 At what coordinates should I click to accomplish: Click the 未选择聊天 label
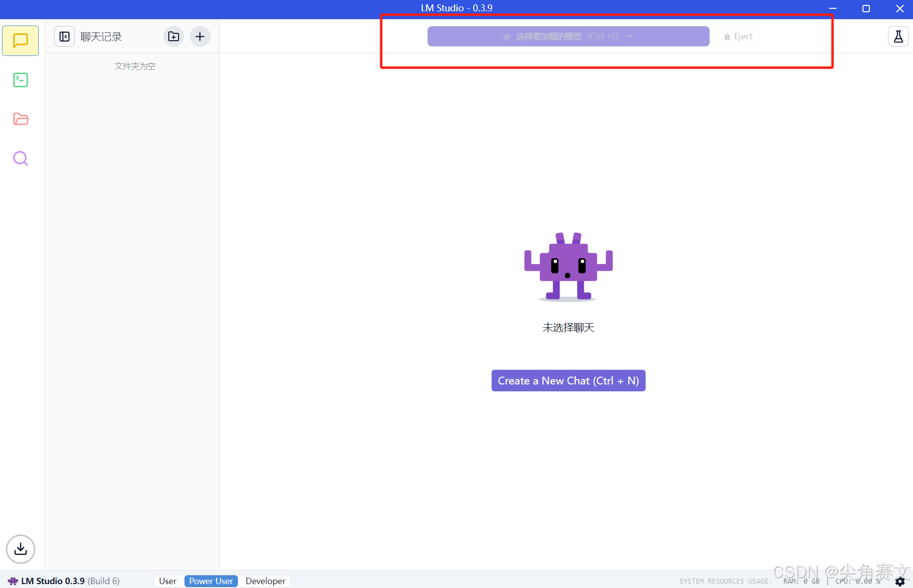(568, 328)
